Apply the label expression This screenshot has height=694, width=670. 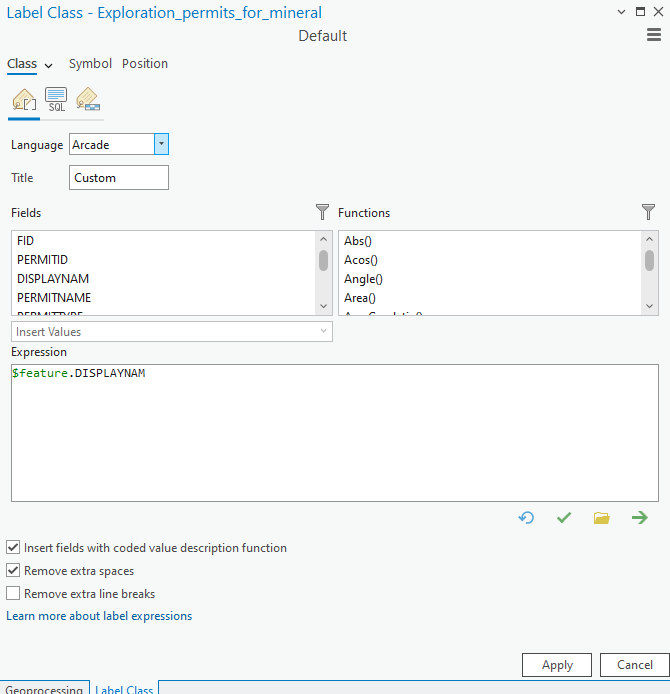tap(557, 665)
